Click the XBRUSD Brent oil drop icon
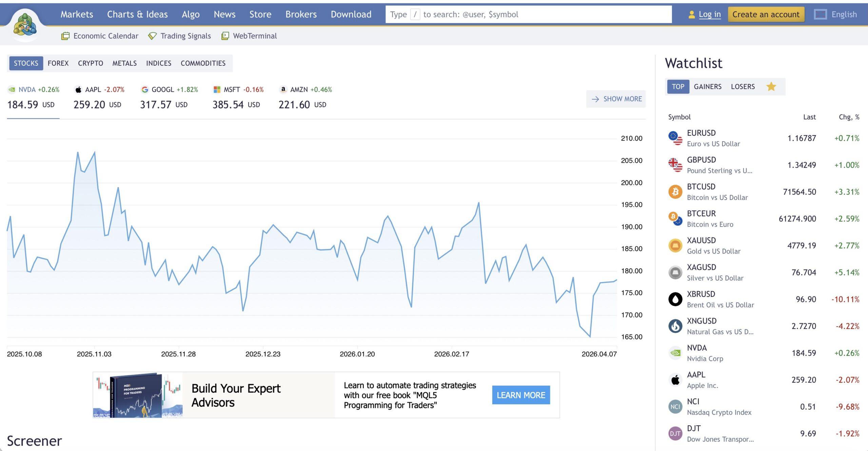This screenshot has width=868, height=451. click(675, 299)
